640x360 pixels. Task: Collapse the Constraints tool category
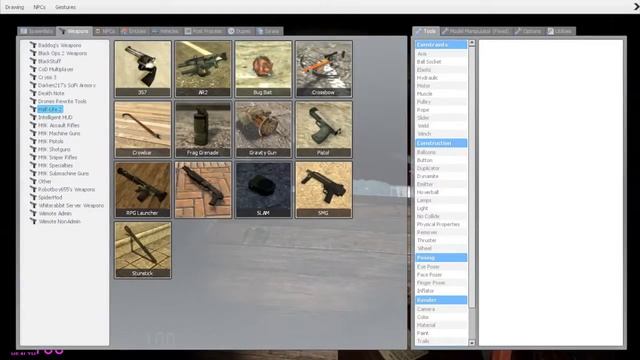[x=441, y=44]
